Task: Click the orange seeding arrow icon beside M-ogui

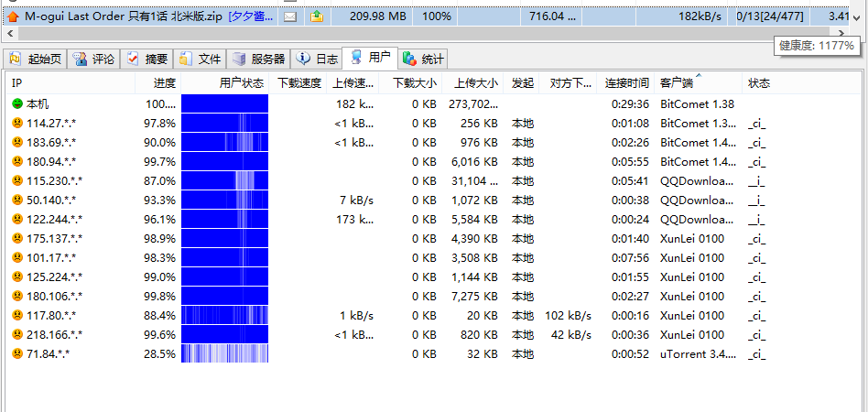Action: pos(13,16)
